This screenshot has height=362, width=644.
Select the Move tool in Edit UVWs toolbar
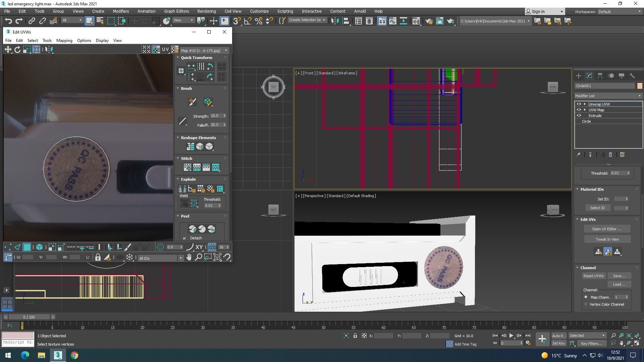8,49
